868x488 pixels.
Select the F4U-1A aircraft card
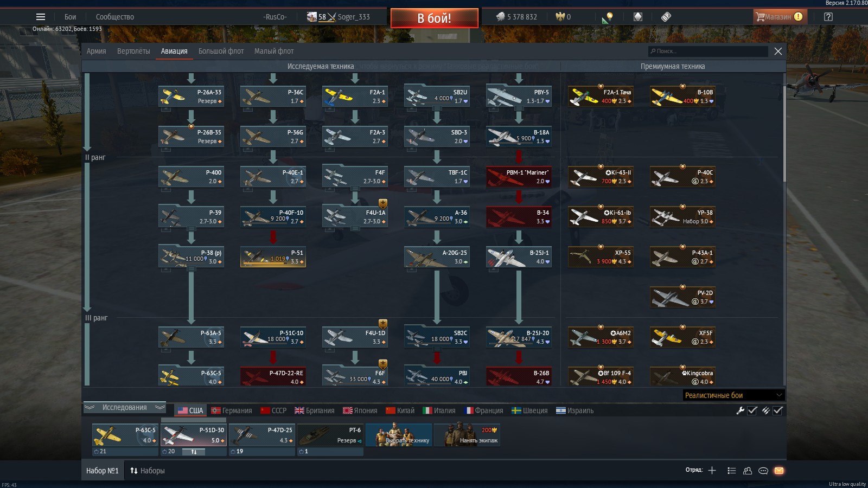point(355,216)
